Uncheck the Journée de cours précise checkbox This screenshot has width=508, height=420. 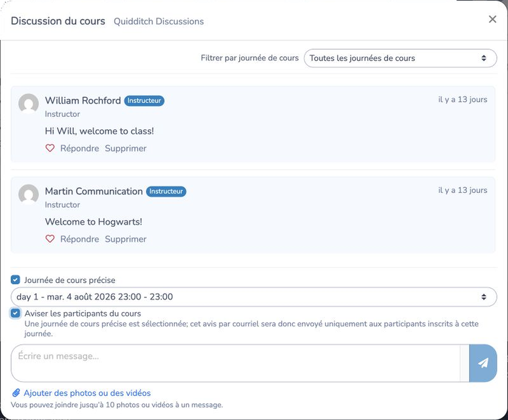pyautogui.click(x=15, y=280)
